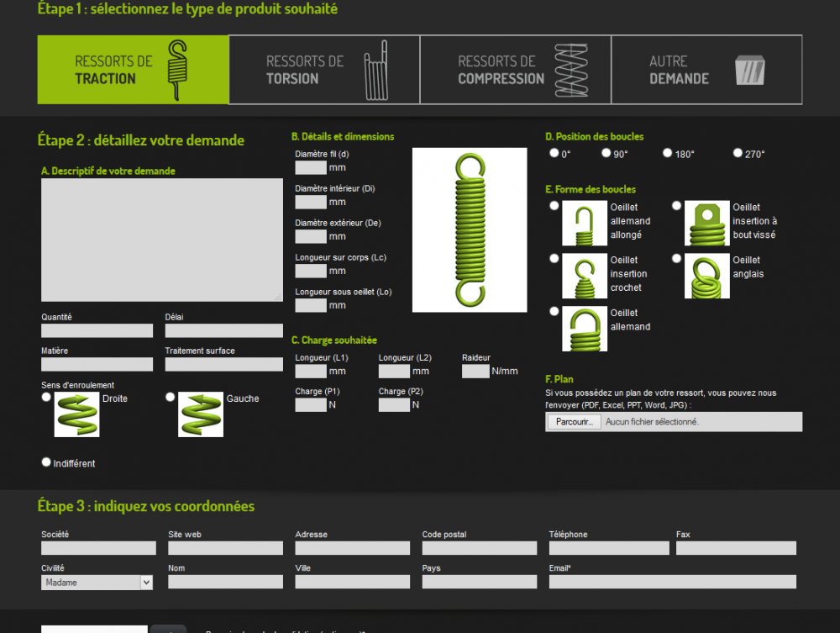
Task: Select the 90° loop position
Action: (x=606, y=153)
